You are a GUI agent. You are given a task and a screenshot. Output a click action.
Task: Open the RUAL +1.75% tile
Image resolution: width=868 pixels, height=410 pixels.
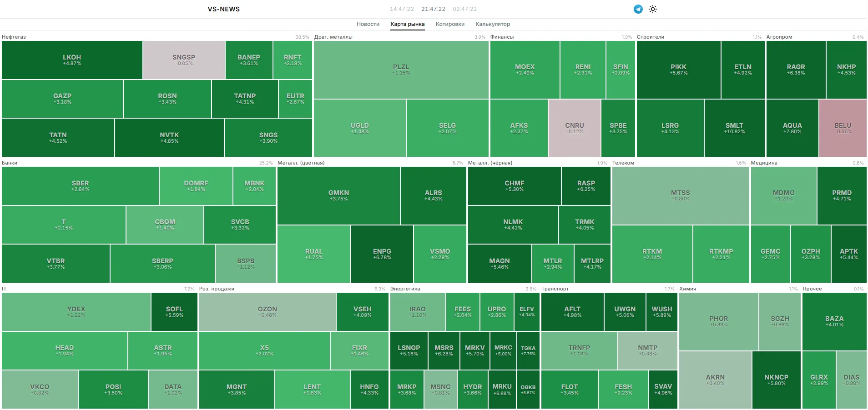tap(314, 254)
